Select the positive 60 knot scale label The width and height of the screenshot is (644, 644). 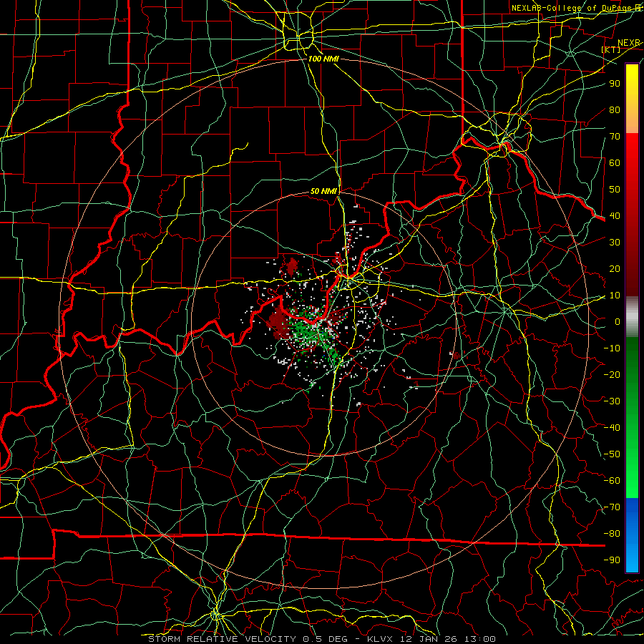pyautogui.click(x=615, y=162)
